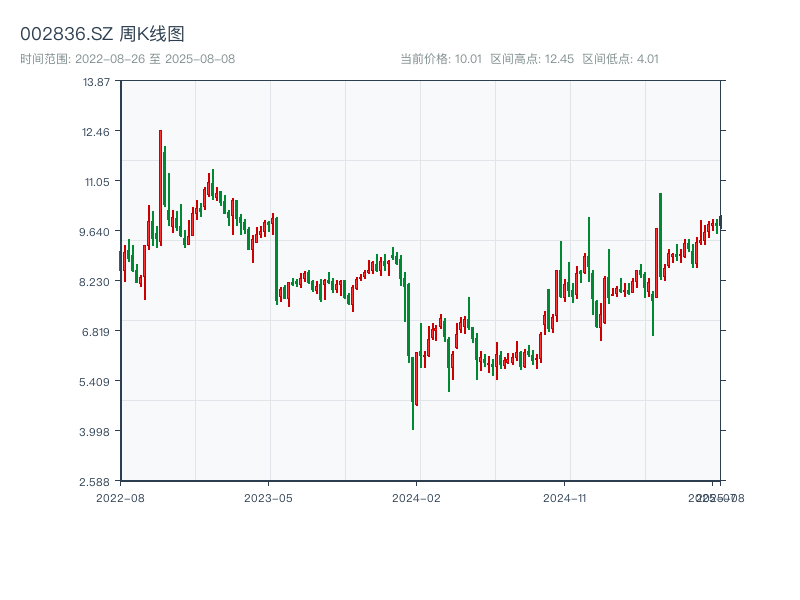Click the 2.588 y-axis price label
The image size is (800, 600).
click(x=97, y=482)
